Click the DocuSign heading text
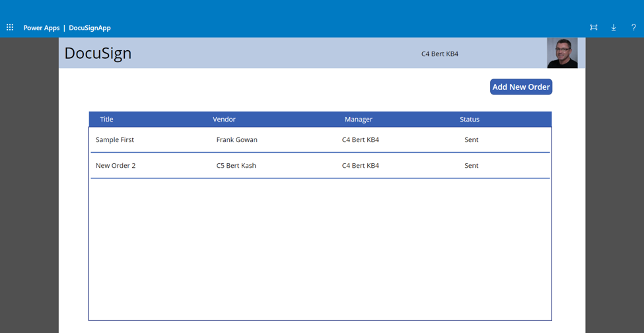 click(x=98, y=54)
